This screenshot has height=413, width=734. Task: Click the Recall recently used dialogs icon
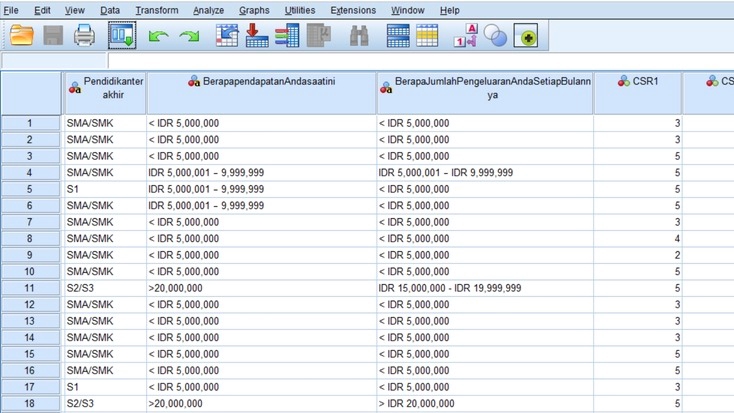pyautogui.click(x=122, y=35)
